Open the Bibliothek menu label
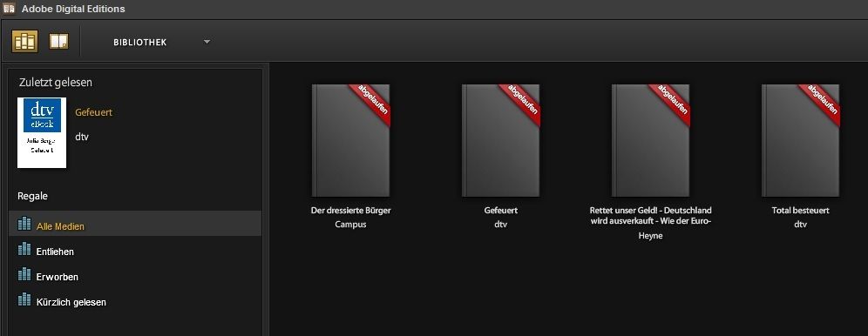The width and height of the screenshot is (868, 336). [140, 43]
